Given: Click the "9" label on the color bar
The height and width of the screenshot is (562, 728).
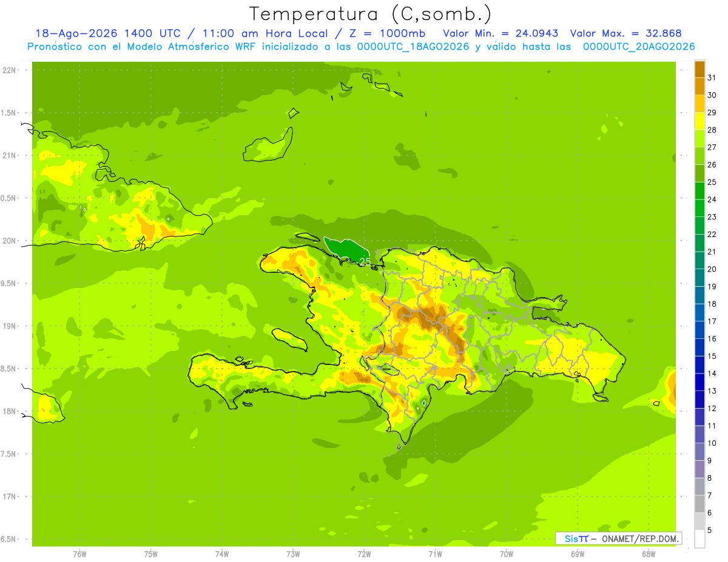Looking at the screenshot, I should point(710,461).
